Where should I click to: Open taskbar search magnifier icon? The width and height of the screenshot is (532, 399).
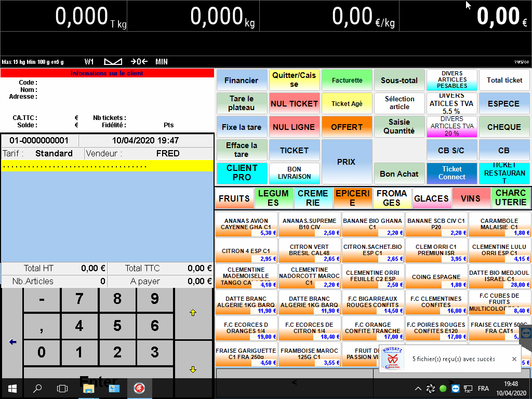click(37, 389)
